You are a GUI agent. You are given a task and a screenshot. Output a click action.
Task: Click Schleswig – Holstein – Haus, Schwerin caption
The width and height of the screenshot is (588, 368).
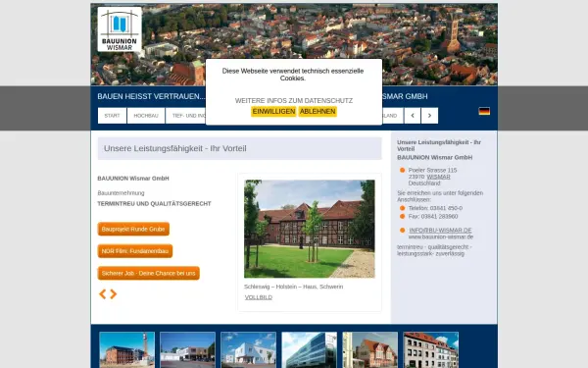(293, 287)
